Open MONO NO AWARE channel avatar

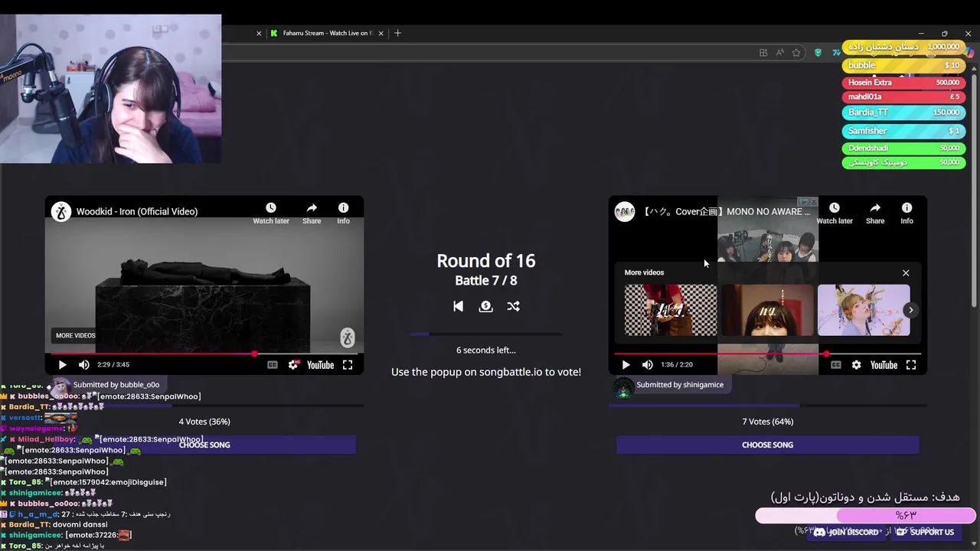(625, 211)
